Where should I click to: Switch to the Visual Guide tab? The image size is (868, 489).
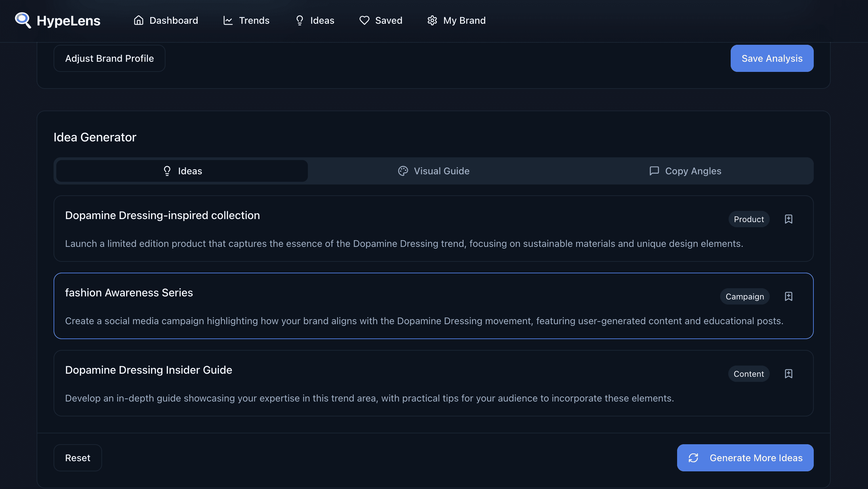tap(433, 171)
